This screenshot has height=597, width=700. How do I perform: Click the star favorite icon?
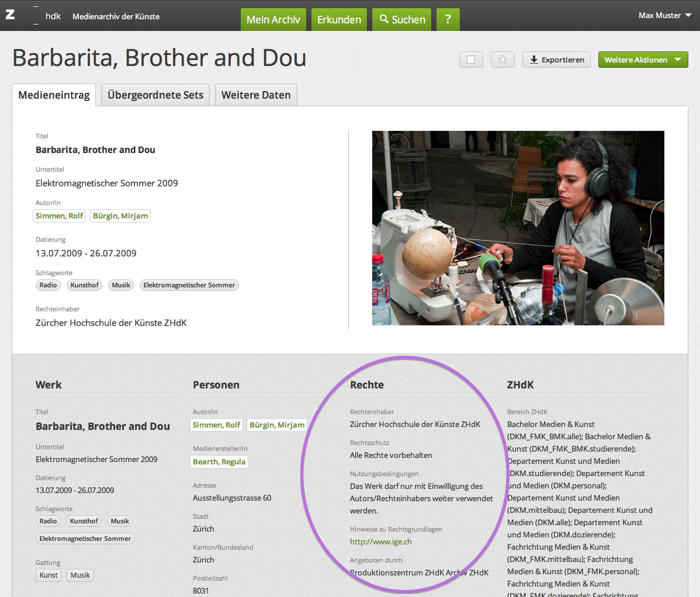point(503,60)
